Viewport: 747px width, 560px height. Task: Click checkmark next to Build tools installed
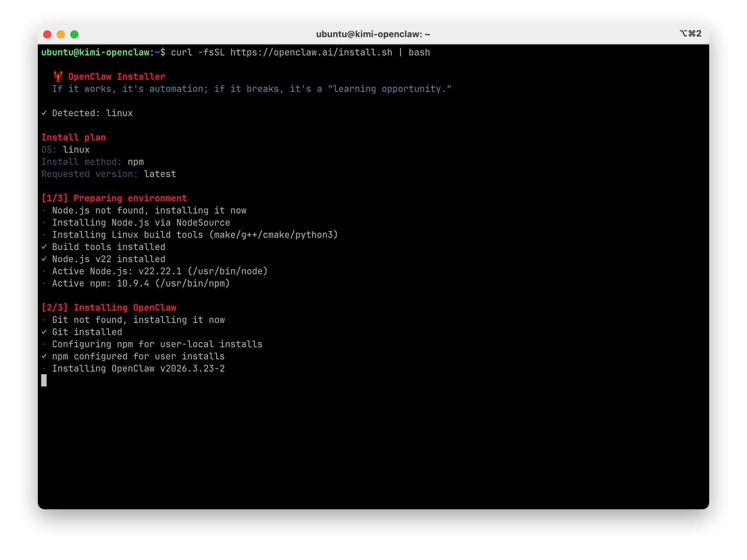[44, 247]
